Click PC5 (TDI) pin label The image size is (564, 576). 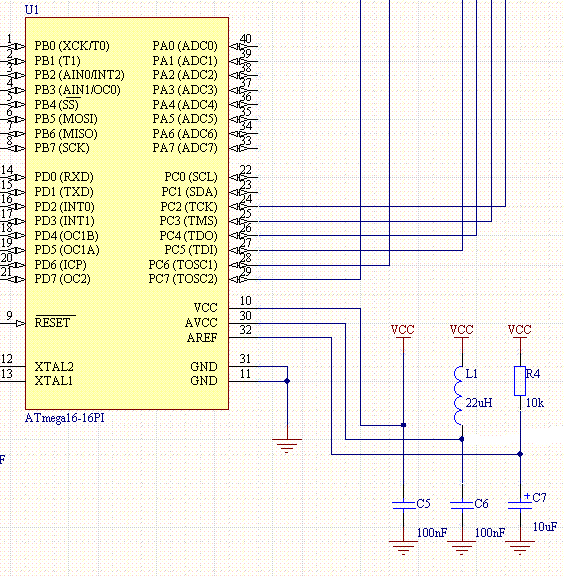pos(191,250)
